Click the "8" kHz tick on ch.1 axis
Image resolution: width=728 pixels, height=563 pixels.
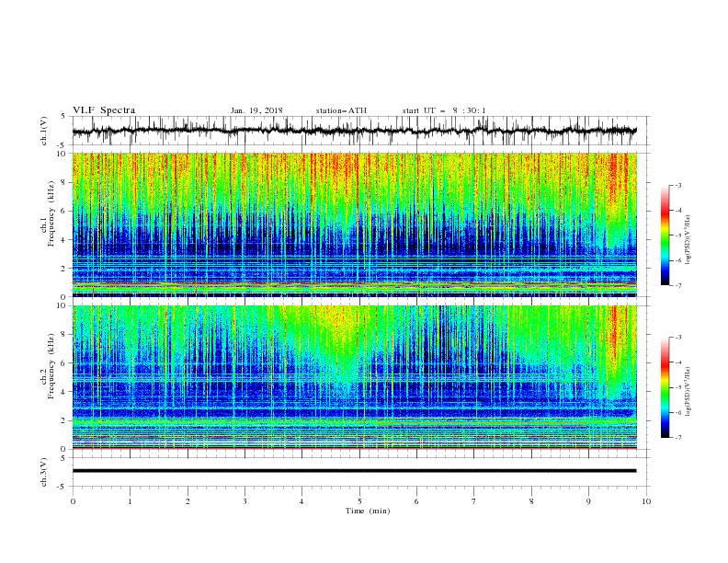point(63,182)
